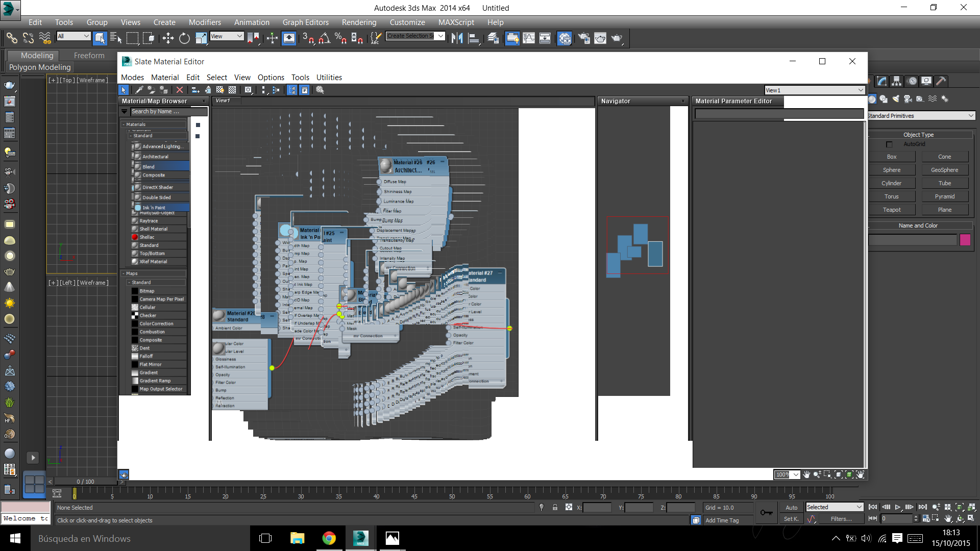The height and width of the screenshot is (551, 980).
Task: Click the Render Setup teapot icon
Action: (584, 38)
